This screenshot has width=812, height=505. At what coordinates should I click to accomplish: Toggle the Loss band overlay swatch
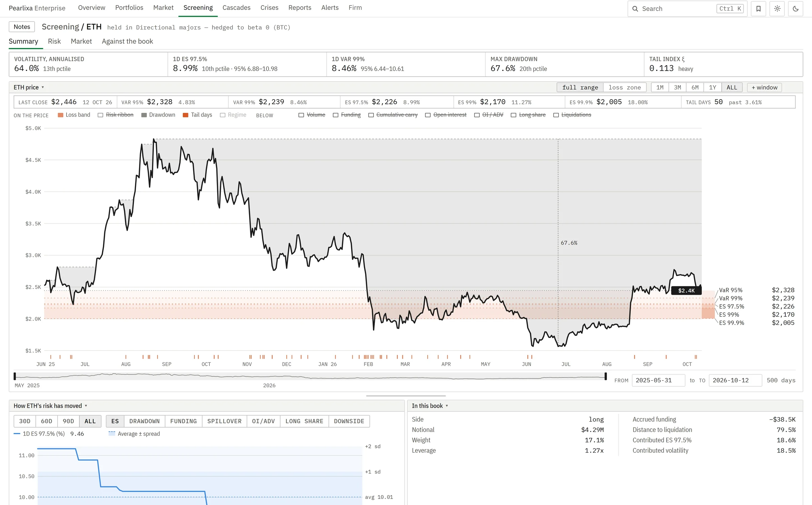[61, 115]
